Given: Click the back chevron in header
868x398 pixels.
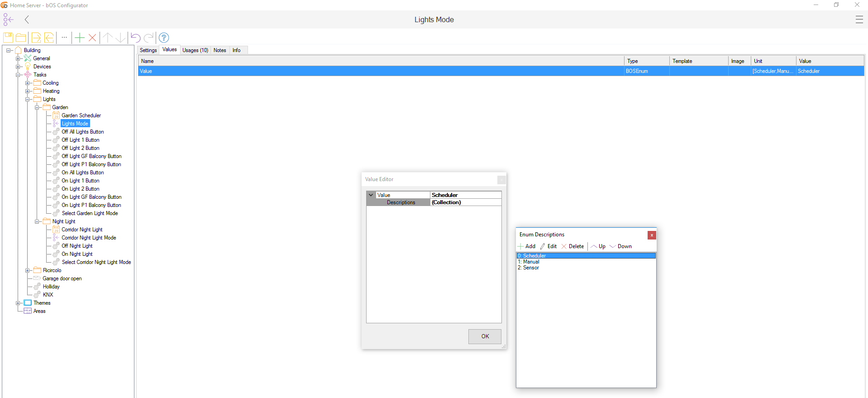Looking at the screenshot, I should pos(27,19).
